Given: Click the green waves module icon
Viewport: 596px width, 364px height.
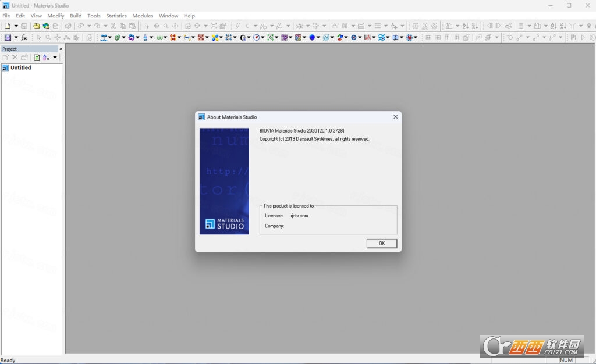Looking at the screenshot, I should click(x=159, y=37).
